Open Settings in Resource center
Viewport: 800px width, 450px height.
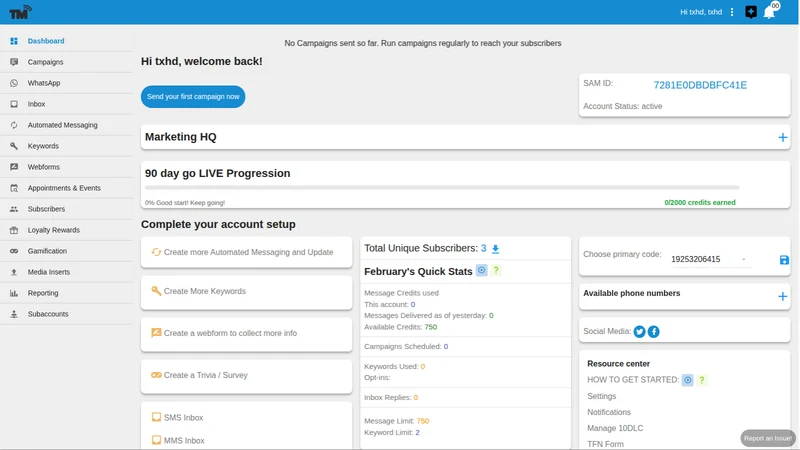[602, 396]
